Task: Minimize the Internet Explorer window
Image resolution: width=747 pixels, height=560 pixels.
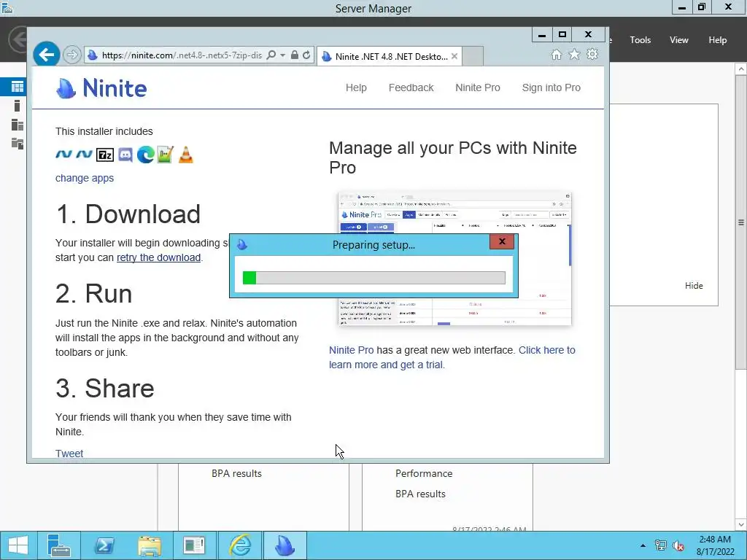Action: click(x=542, y=35)
